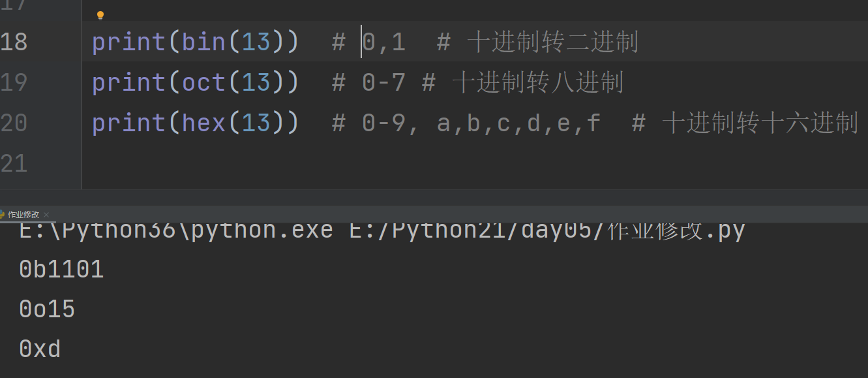Viewport: 868px width, 378px height.
Task: Click the 十进制转二进制 comment text
Action: click(553, 42)
